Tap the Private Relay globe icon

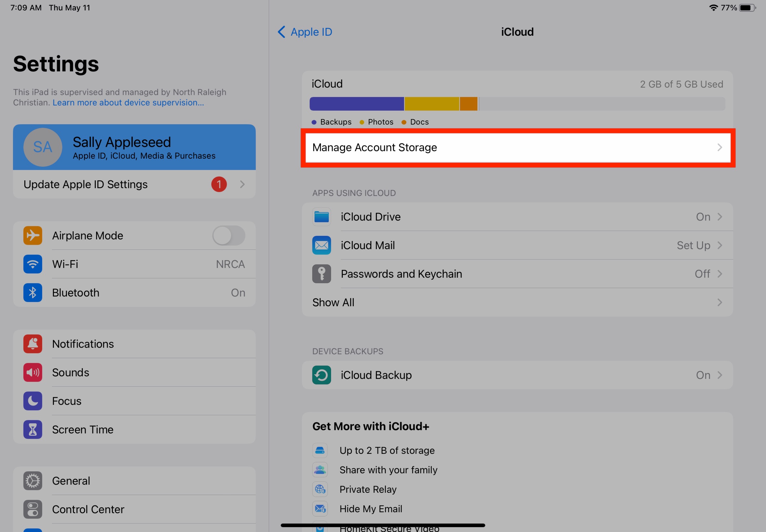[x=320, y=489]
